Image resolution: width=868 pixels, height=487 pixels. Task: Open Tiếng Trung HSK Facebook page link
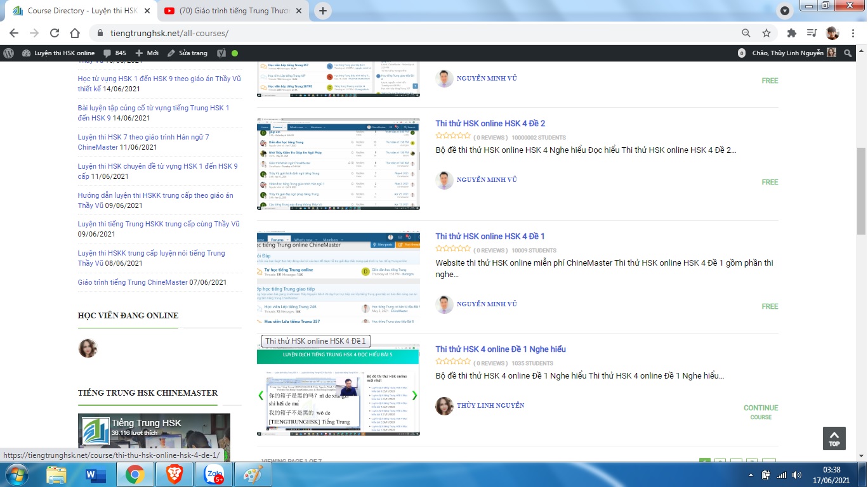pos(146,423)
